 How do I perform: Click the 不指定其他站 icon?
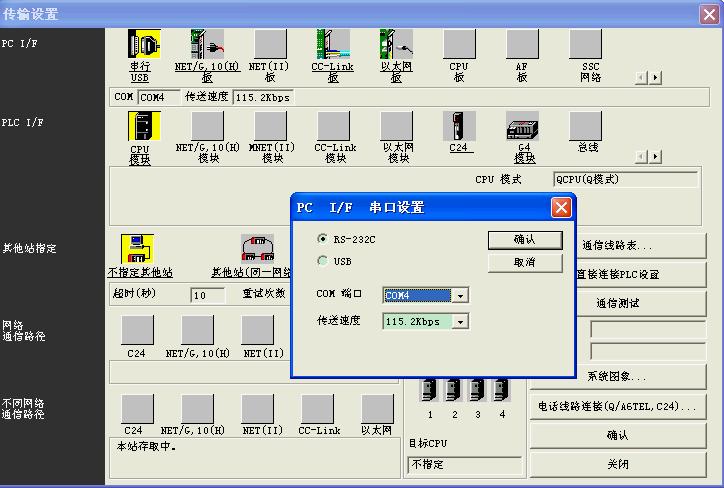pos(138,250)
